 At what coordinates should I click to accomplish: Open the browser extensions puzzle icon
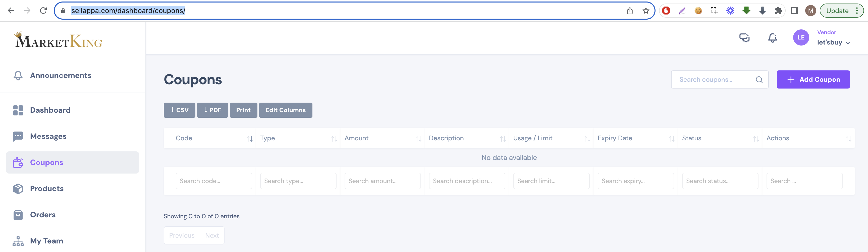point(778,11)
